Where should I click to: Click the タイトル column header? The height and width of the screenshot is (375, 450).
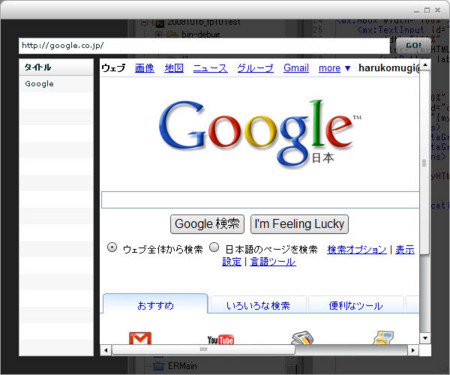pos(56,67)
